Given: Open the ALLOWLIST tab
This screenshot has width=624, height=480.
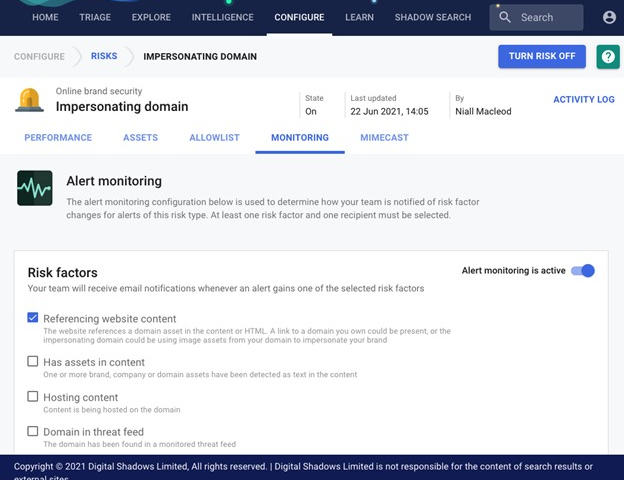Looking at the screenshot, I should [x=214, y=138].
